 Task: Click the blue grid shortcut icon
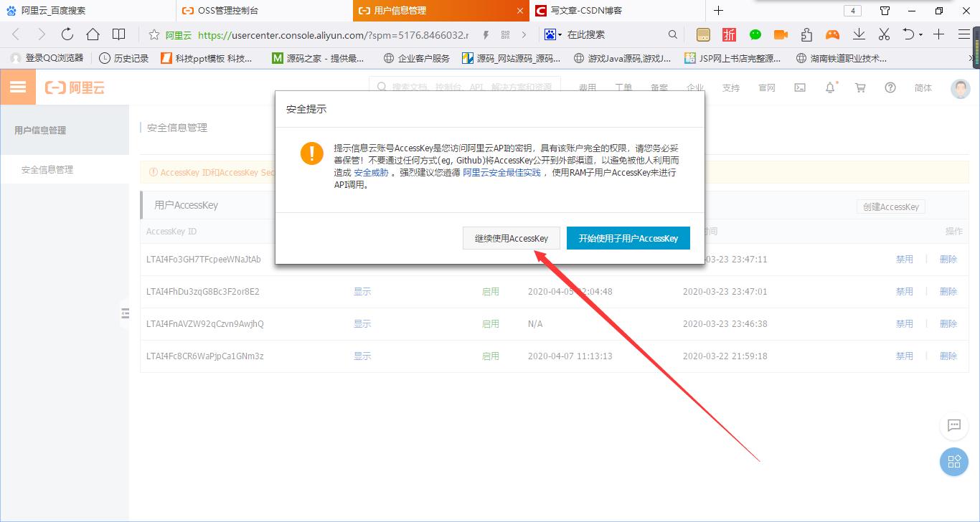[x=954, y=462]
